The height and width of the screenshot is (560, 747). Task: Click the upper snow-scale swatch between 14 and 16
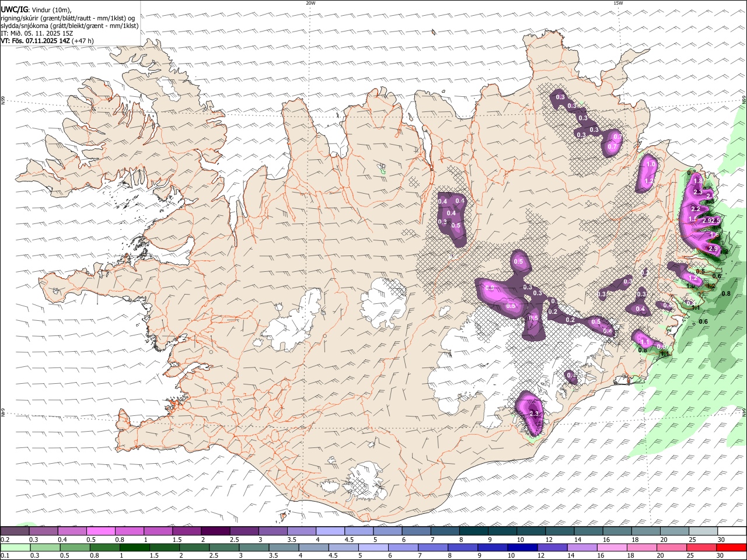tap(588, 531)
